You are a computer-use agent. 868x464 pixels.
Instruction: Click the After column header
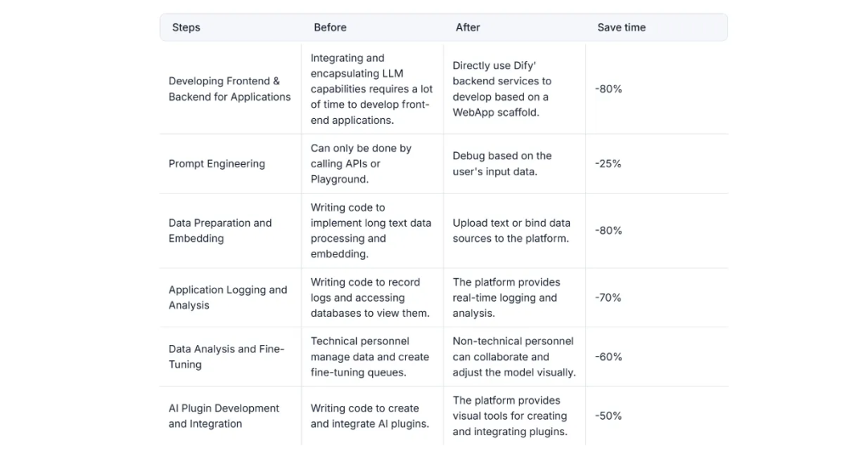pos(468,27)
